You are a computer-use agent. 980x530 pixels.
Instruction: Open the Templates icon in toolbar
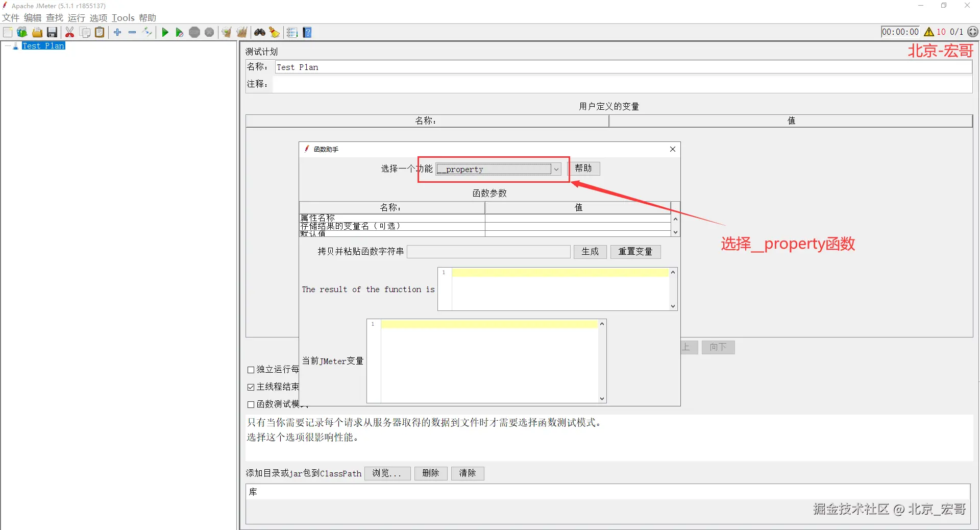[22, 32]
